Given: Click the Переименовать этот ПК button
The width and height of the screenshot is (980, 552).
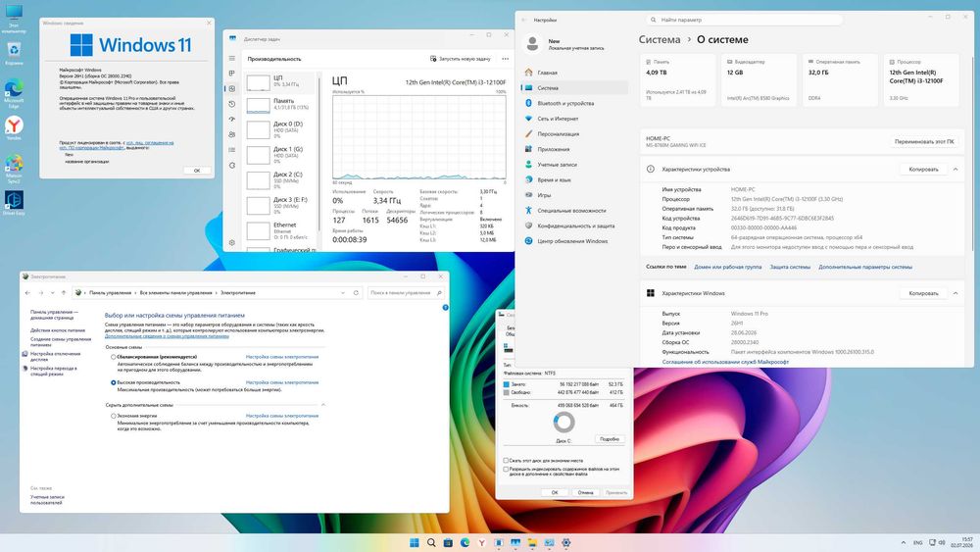Looking at the screenshot, I should point(924,142).
